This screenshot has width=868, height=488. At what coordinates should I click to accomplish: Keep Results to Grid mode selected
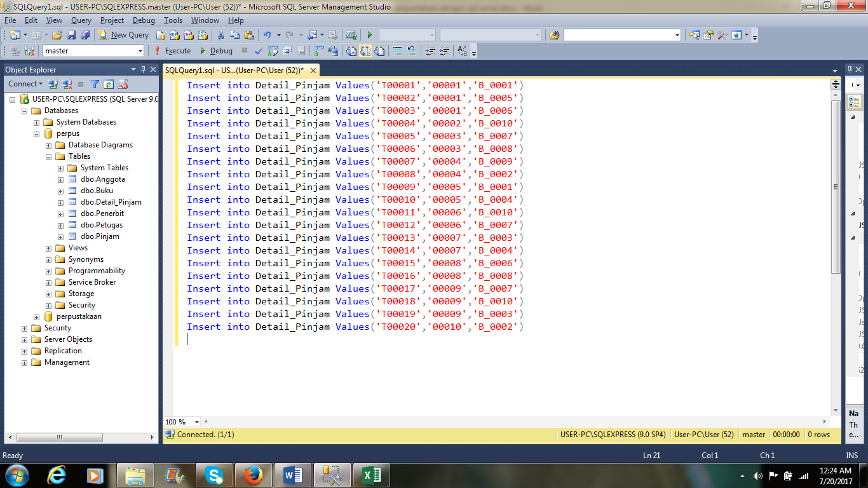point(366,51)
